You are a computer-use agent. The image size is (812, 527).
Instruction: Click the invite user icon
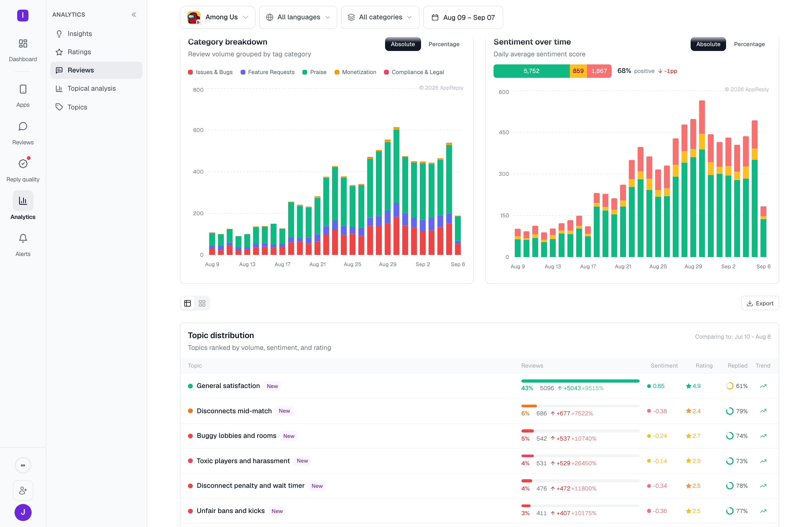(23, 490)
